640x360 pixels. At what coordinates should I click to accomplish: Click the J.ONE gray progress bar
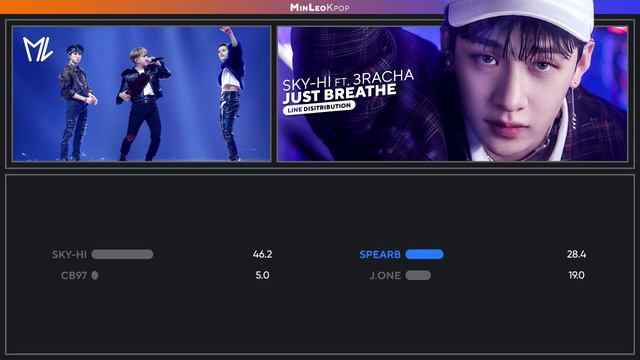coord(418,276)
